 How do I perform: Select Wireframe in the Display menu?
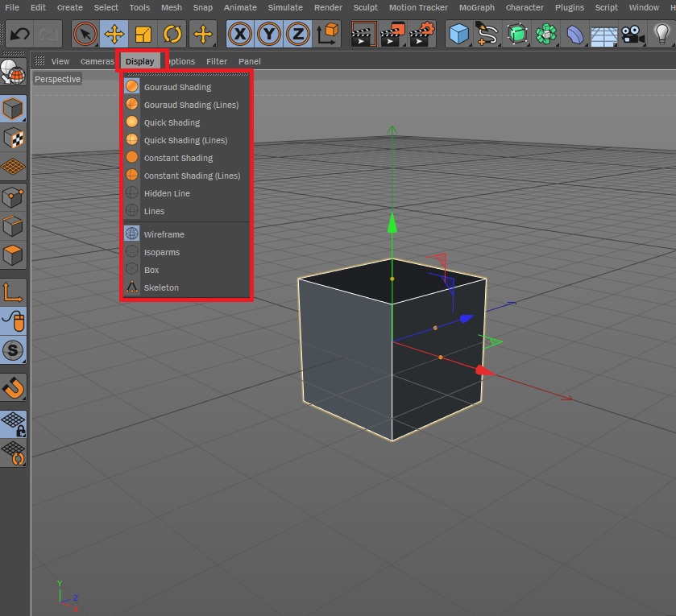[x=164, y=234]
